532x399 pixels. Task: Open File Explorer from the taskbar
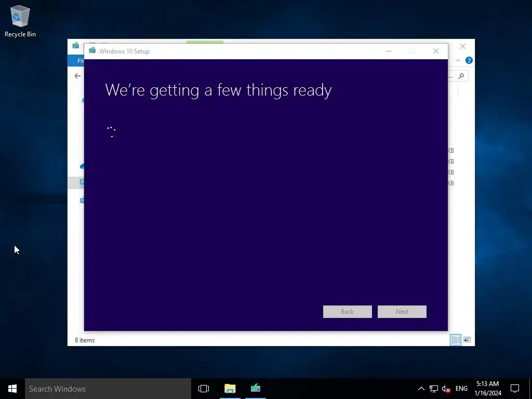230,389
